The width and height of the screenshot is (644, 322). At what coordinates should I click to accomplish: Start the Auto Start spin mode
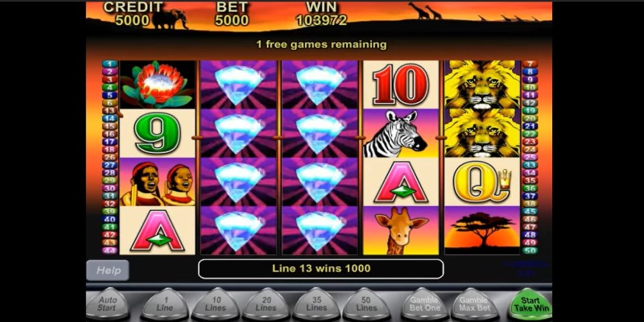point(107,304)
